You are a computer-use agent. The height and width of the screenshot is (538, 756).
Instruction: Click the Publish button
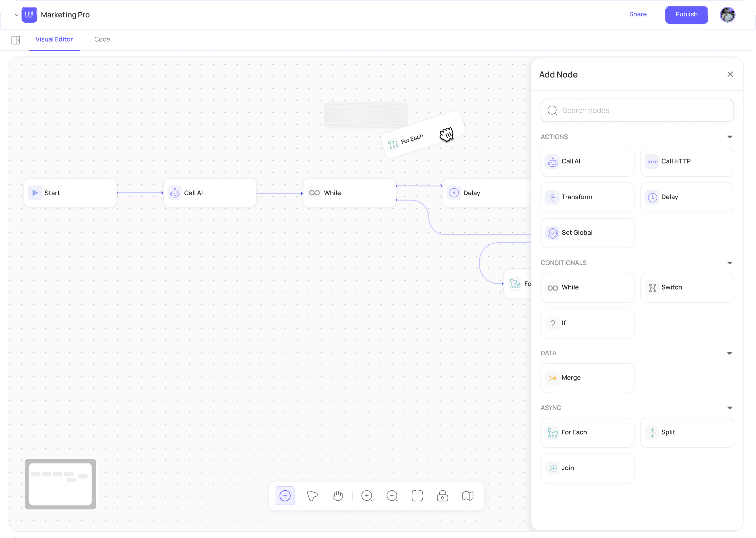click(686, 14)
